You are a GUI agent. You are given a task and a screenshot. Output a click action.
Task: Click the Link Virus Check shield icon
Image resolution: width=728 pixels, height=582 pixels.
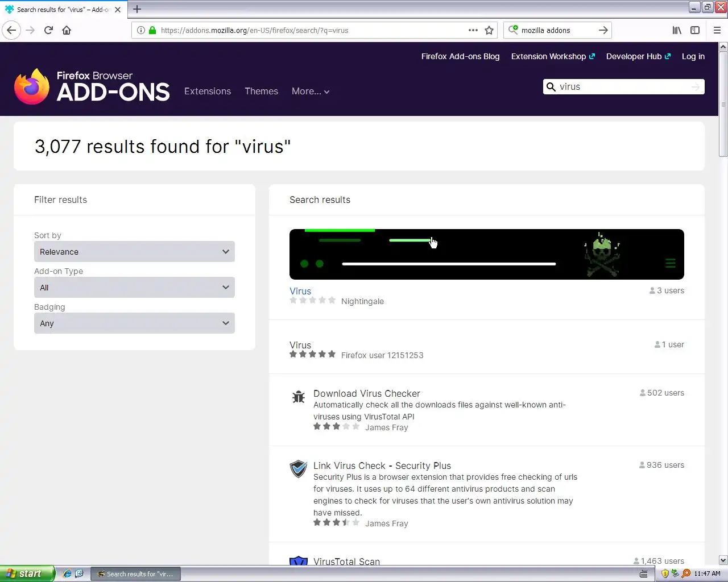click(299, 469)
